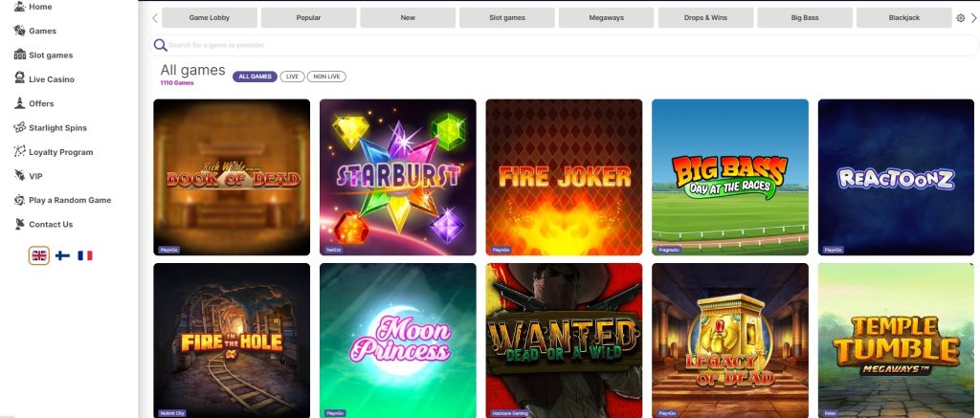
Task: Select the NON LIVE filter pill
Action: pyautogui.click(x=326, y=77)
